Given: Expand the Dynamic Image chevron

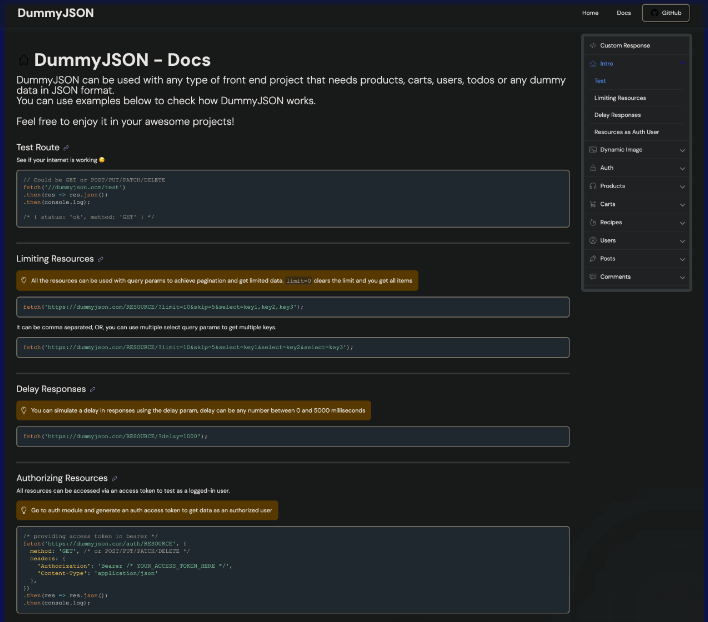Looking at the screenshot, I should click(x=682, y=150).
